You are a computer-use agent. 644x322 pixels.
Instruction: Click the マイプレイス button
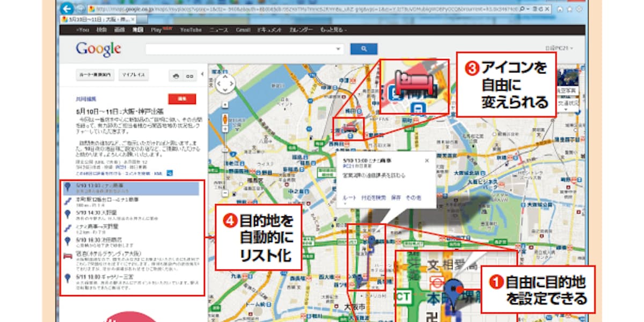coord(134,76)
